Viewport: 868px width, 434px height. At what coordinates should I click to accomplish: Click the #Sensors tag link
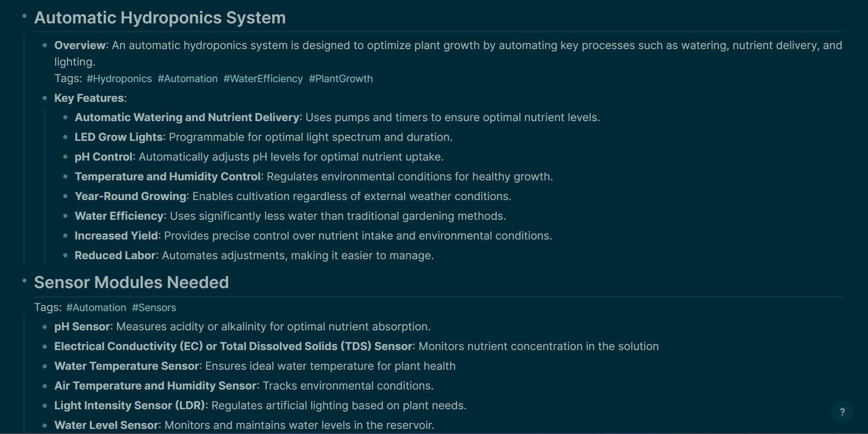point(154,308)
